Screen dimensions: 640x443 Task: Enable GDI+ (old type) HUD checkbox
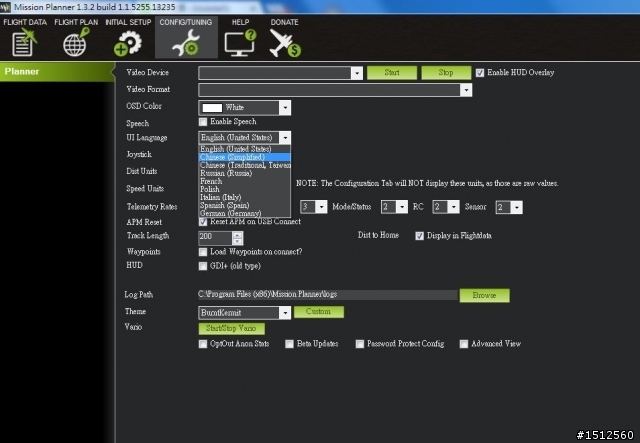click(203, 266)
